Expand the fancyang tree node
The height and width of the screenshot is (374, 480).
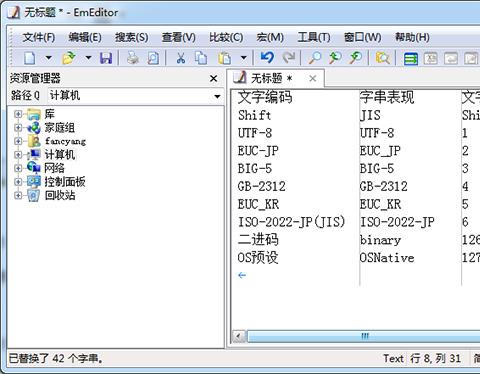click(18, 141)
